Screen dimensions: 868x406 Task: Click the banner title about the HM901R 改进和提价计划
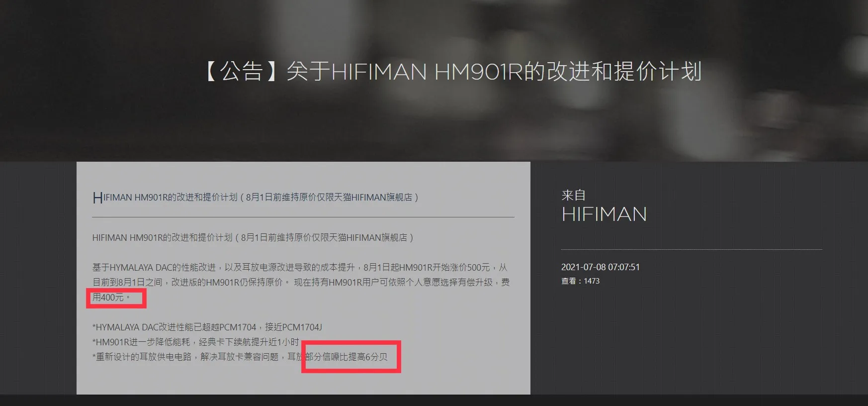coord(452,72)
